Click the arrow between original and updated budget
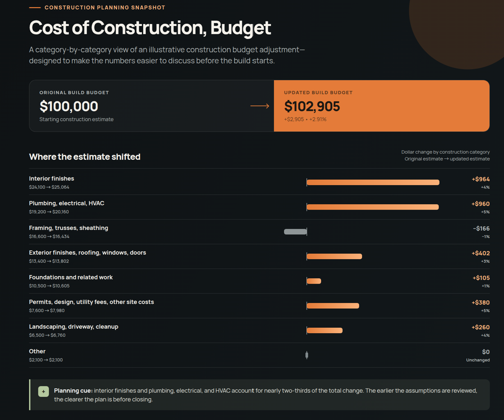Screen dimensions: 504x420 [260, 106]
